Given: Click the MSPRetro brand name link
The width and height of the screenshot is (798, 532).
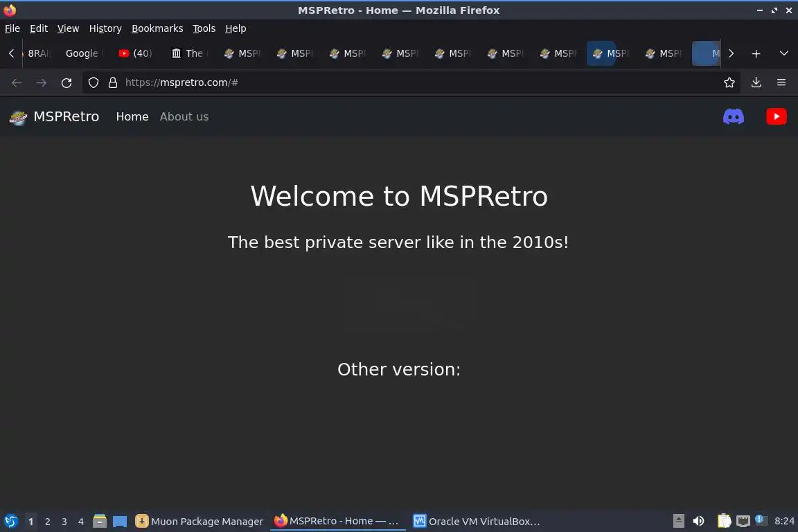Looking at the screenshot, I should coord(66,116).
